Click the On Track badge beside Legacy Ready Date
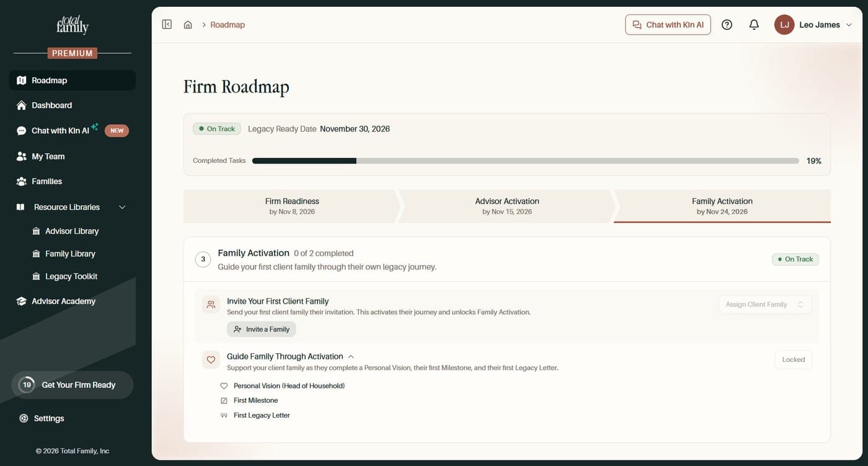This screenshot has height=466, width=868. [x=217, y=129]
